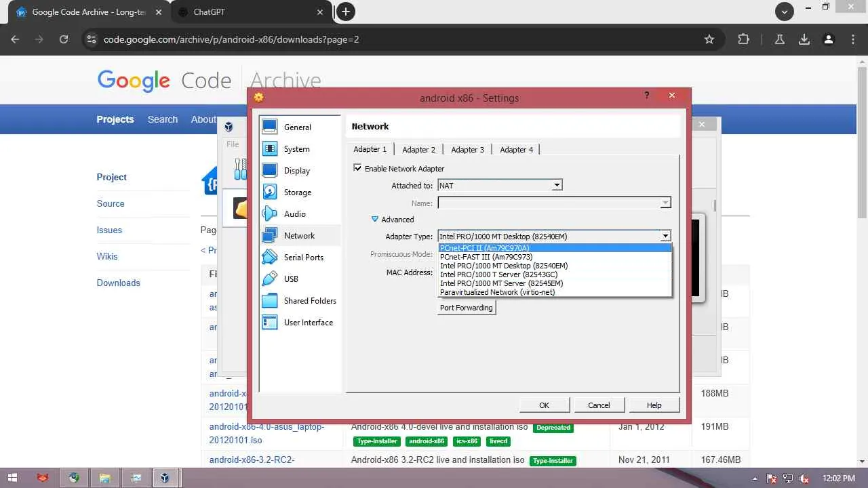Screen dimensions: 868x488
Task: Uncheck Enable Network Adapter checkbox
Action: click(x=358, y=168)
